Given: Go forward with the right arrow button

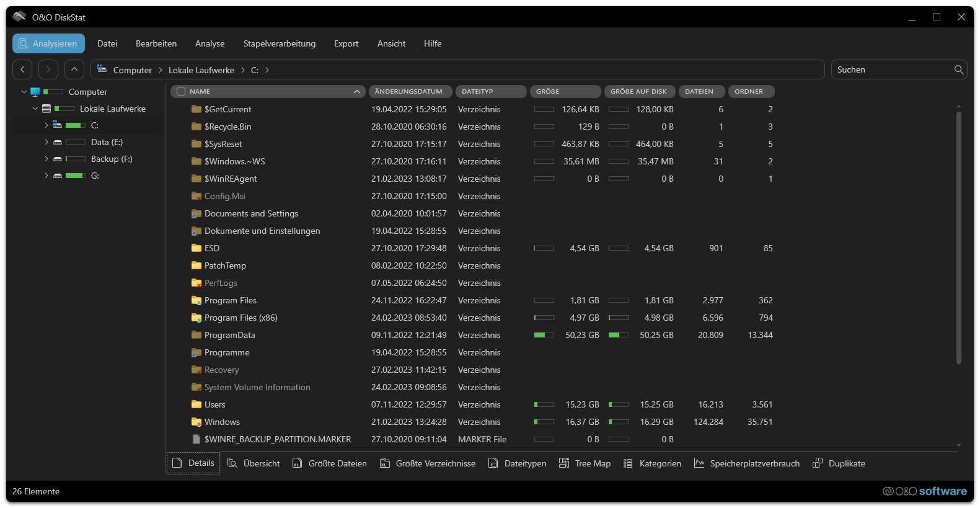Looking at the screenshot, I should pyautogui.click(x=48, y=69).
